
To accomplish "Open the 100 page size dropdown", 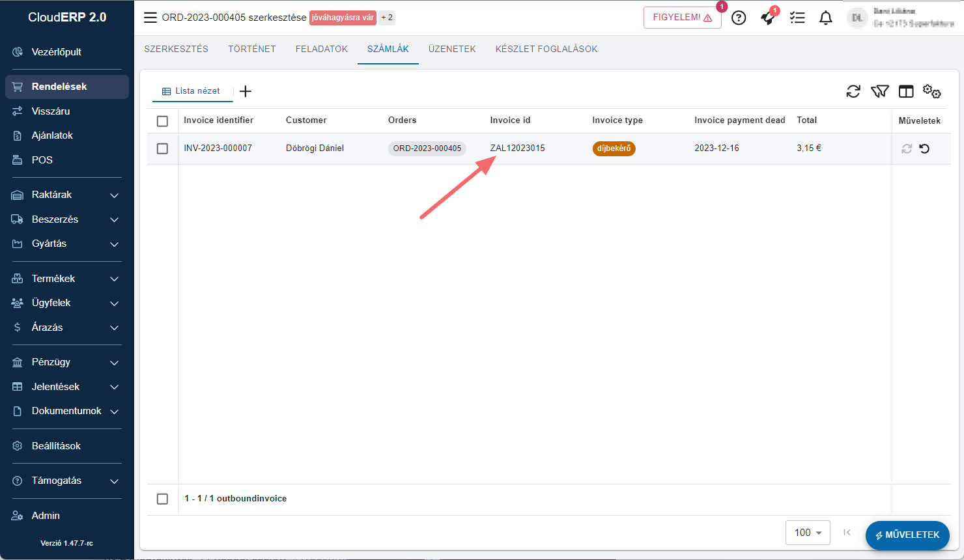I will (x=808, y=533).
